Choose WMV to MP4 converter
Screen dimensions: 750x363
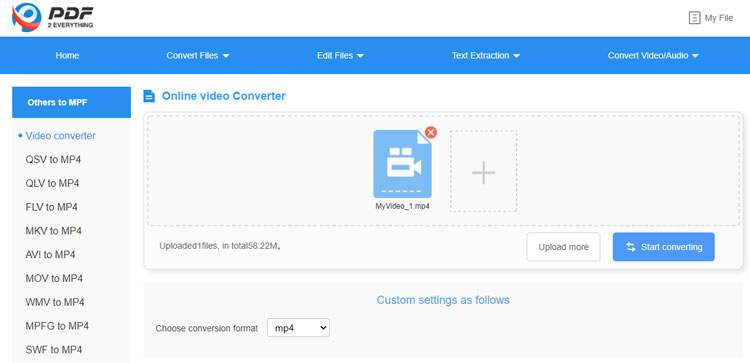55,302
